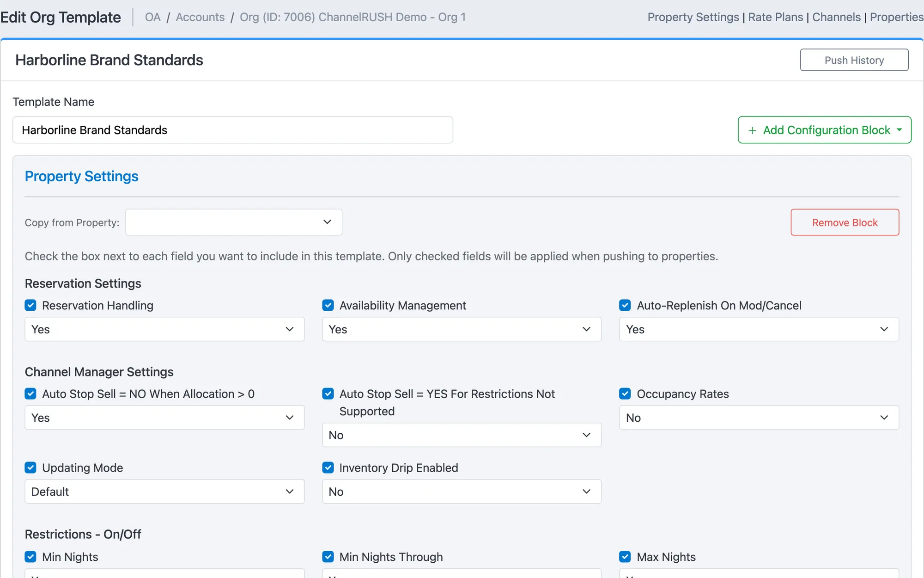
Task: Uncheck the Max Nights checkbox
Action: (x=625, y=557)
